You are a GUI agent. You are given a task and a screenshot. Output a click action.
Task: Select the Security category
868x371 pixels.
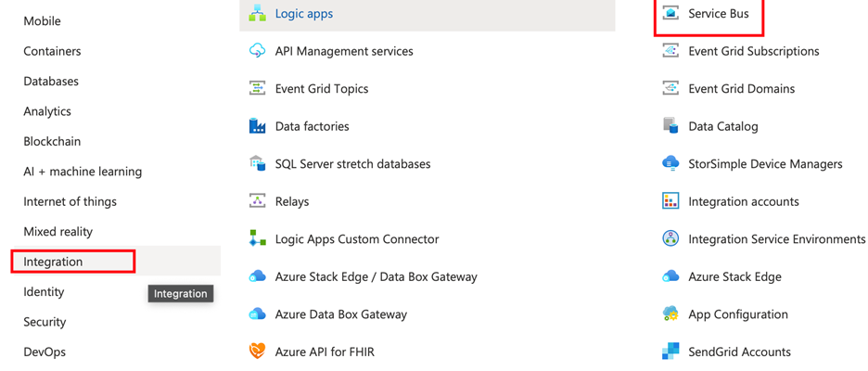(45, 322)
